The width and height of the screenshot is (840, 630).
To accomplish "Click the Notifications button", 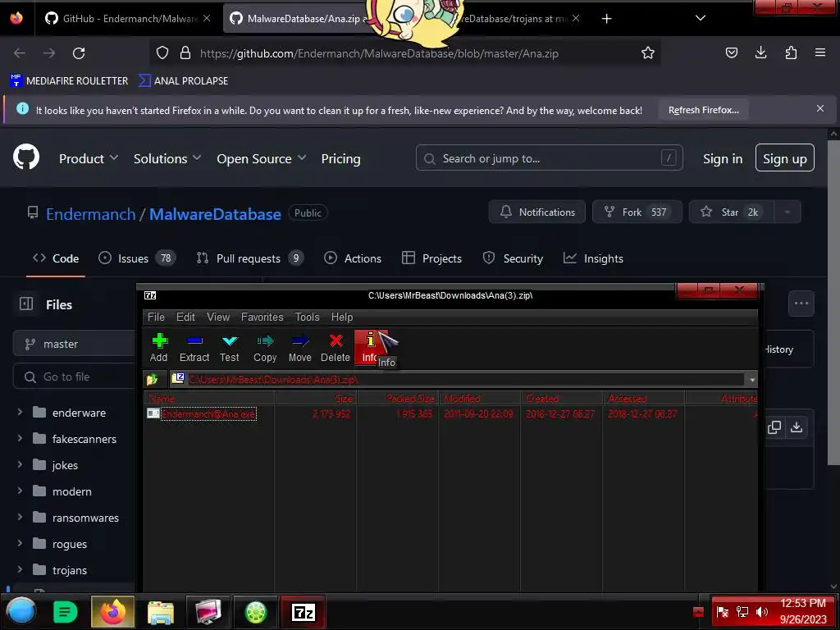I will tap(536, 212).
